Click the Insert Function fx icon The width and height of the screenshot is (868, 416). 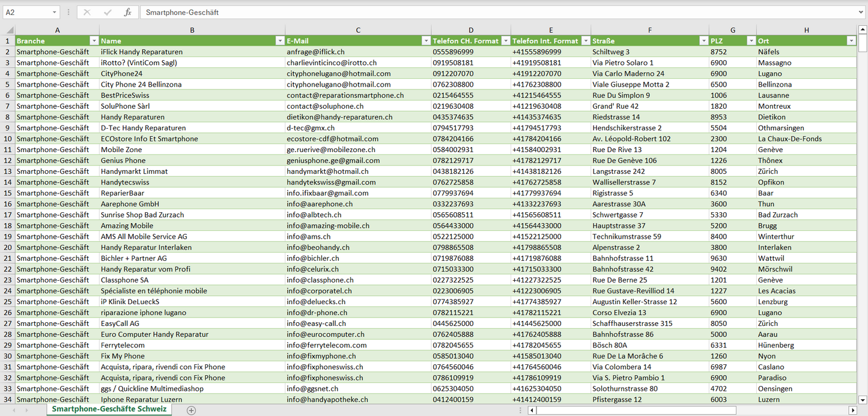click(x=127, y=12)
